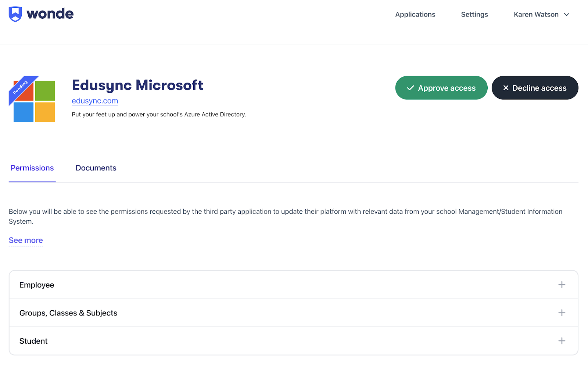Expand the Employee row plus icon
This screenshot has width=588, height=372.
coord(562,285)
